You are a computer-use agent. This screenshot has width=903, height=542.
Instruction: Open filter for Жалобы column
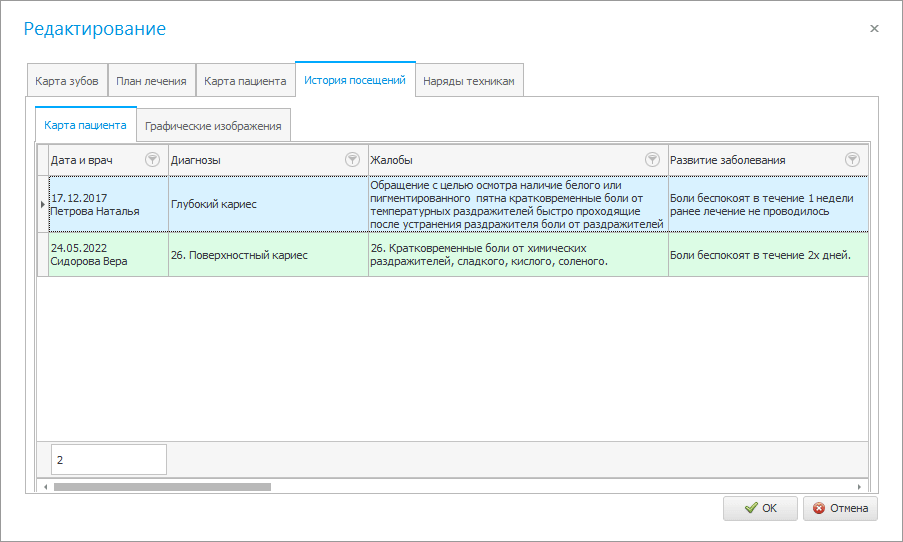tap(652, 160)
